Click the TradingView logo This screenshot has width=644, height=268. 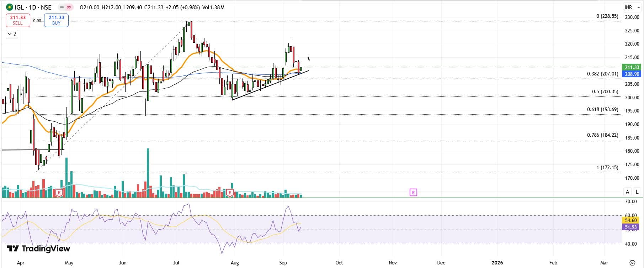(38, 248)
